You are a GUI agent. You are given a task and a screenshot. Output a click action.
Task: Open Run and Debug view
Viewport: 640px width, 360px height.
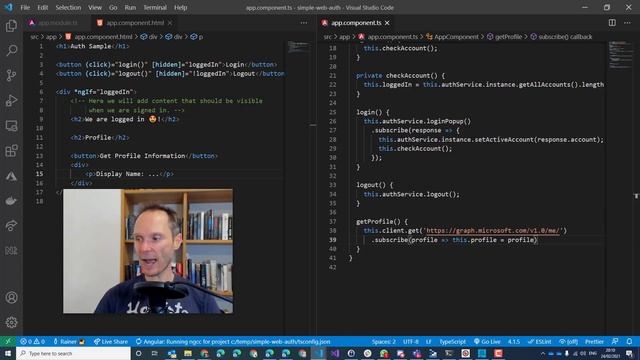coord(11,100)
